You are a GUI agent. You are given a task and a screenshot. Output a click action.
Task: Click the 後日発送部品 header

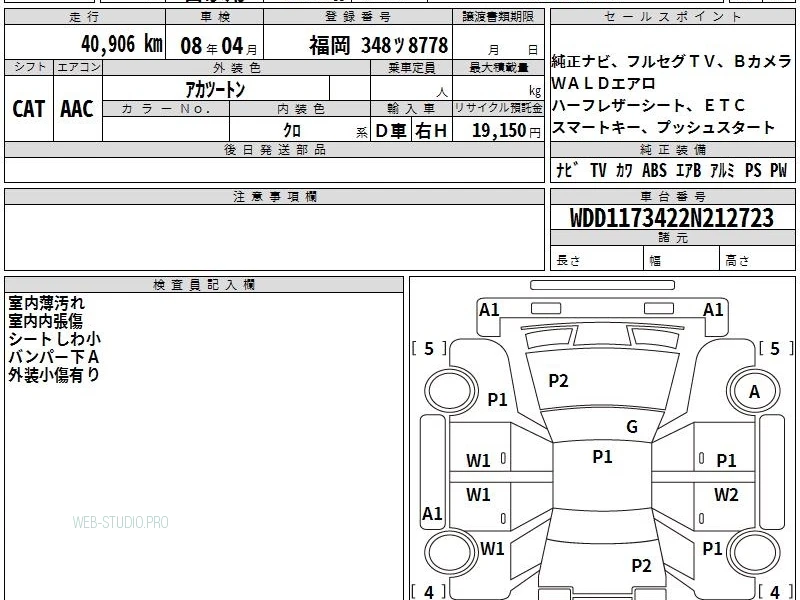pos(274,149)
